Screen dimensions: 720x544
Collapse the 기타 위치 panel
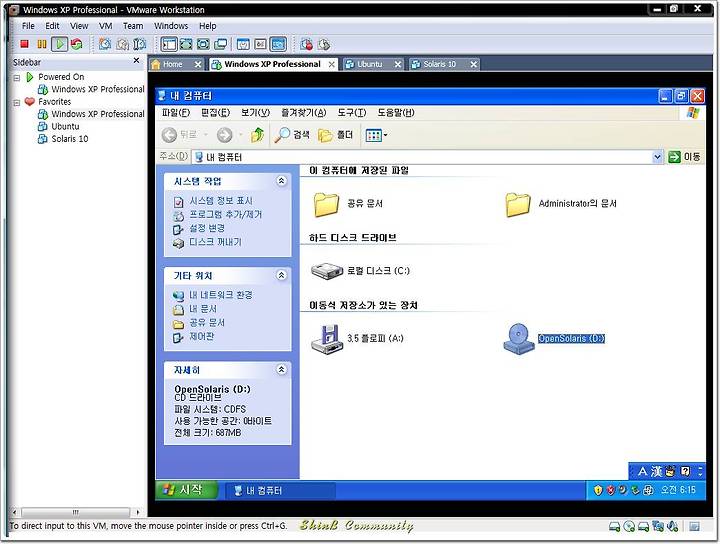[281, 275]
